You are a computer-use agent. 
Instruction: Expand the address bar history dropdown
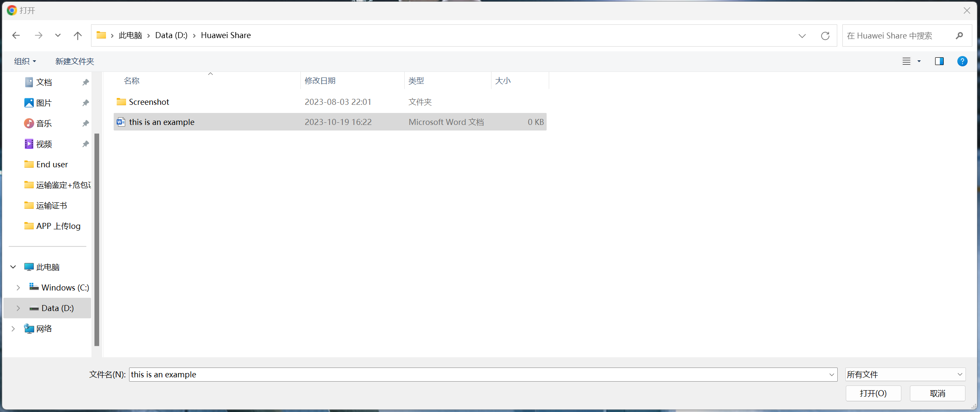pyautogui.click(x=802, y=36)
